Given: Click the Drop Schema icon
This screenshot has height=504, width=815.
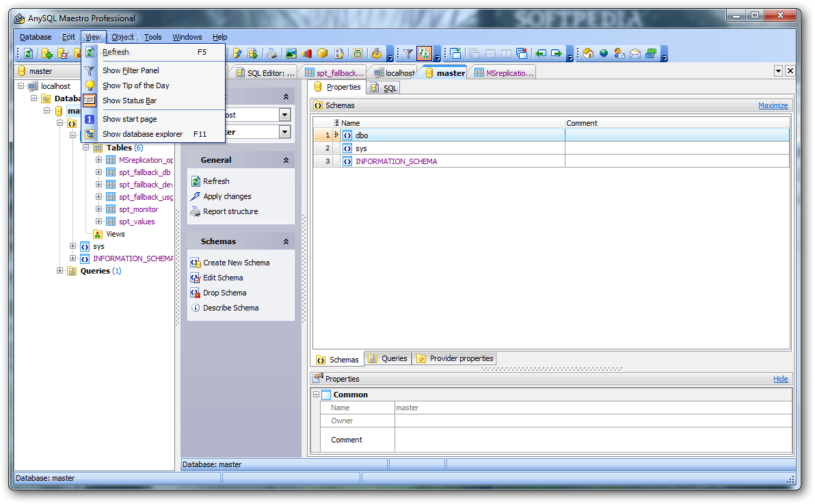Looking at the screenshot, I should (x=196, y=293).
